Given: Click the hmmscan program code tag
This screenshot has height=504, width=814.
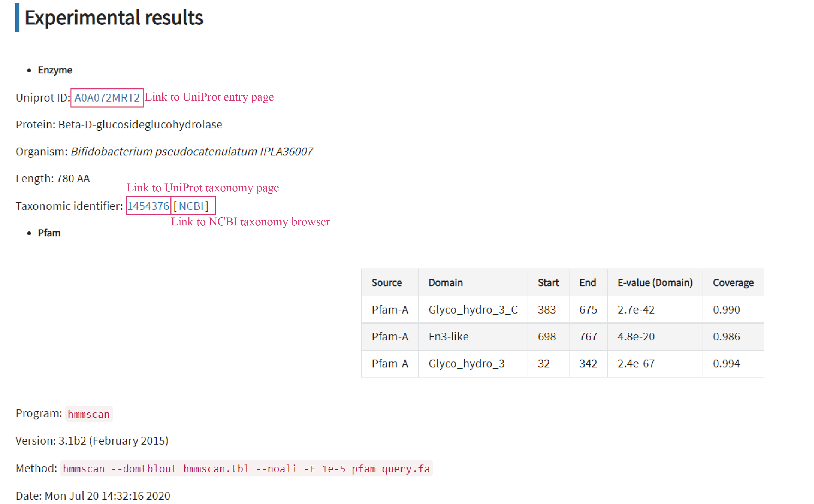Looking at the screenshot, I should click(89, 414).
